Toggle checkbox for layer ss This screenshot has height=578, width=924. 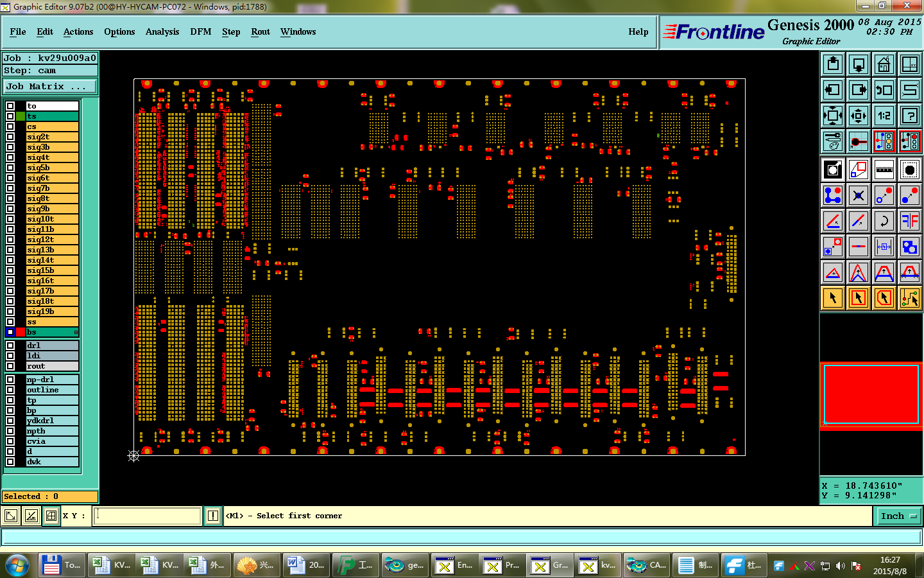pyautogui.click(x=10, y=322)
